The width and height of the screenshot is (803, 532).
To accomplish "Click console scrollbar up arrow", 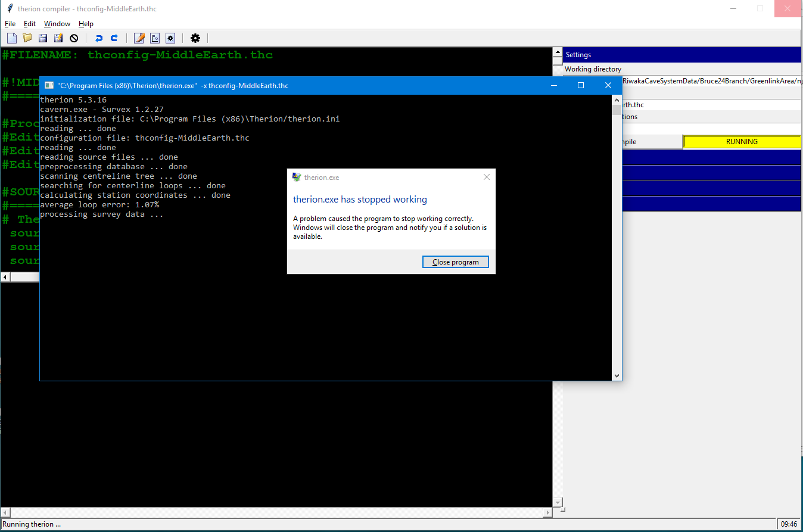I will pos(617,99).
